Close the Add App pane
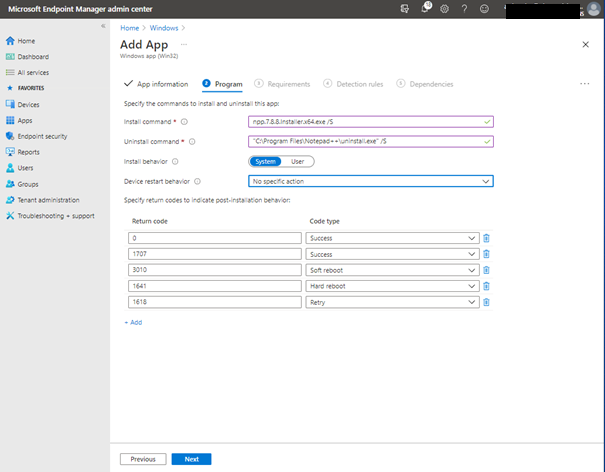The width and height of the screenshot is (605, 472). 585,44
